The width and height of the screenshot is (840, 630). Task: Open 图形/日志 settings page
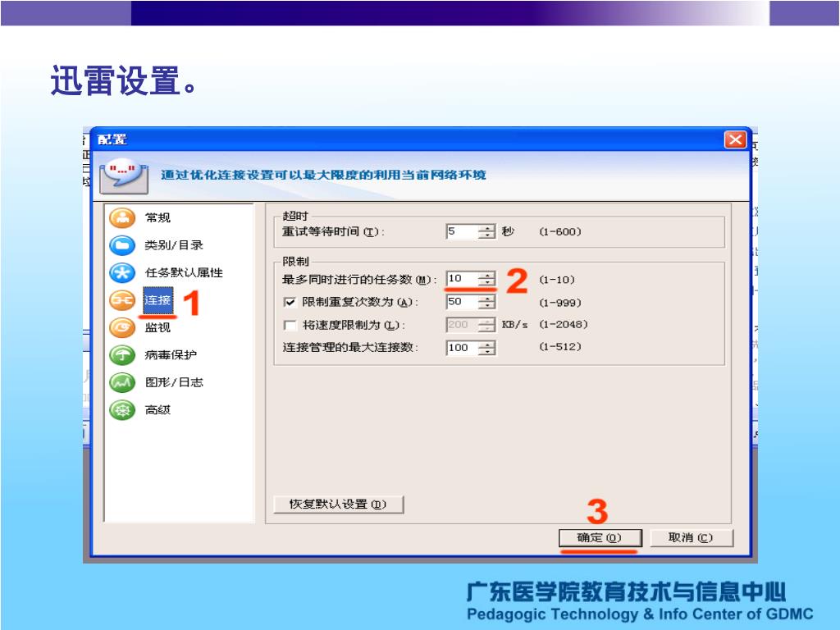(174, 382)
